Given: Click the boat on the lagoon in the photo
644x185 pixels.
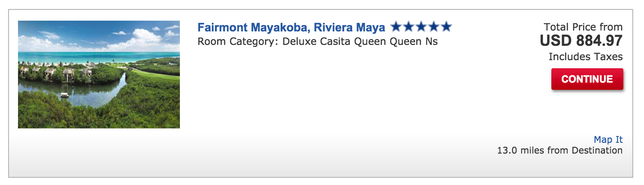Looking at the screenshot, I should pos(64,95).
